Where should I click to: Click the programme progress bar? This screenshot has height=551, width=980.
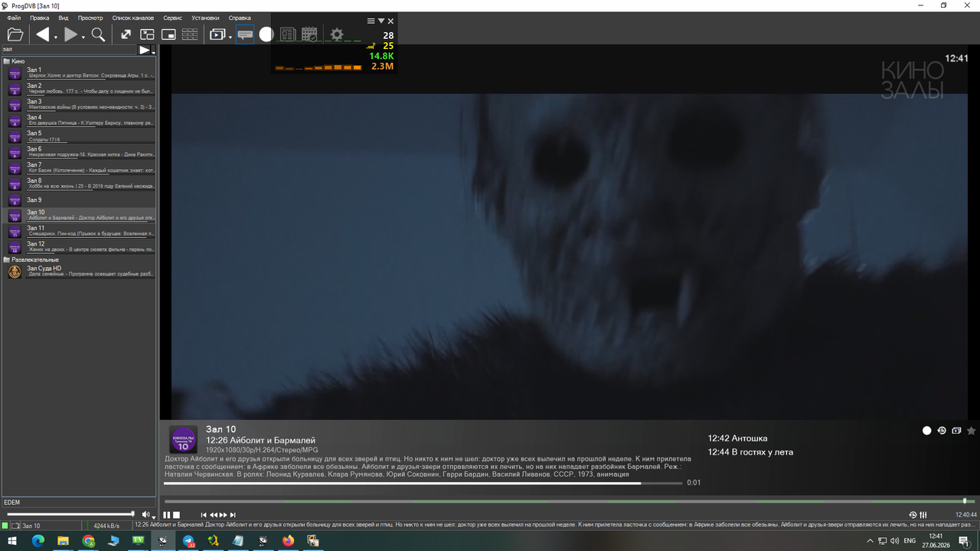[423, 483]
